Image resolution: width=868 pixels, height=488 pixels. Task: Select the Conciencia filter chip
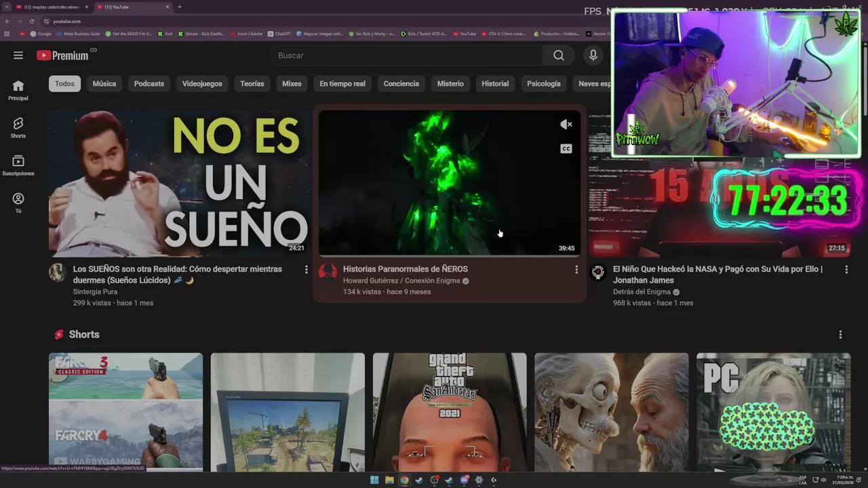(401, 83)
